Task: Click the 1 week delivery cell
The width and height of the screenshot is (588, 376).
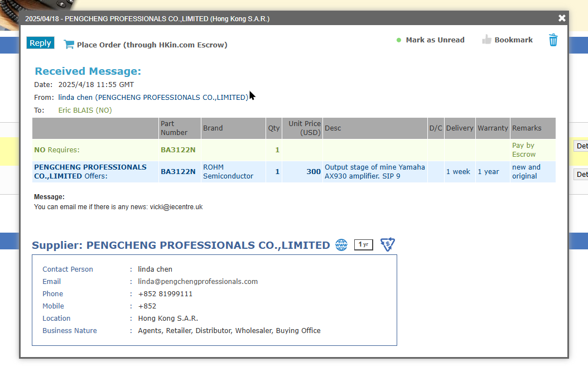Action: 460,172
